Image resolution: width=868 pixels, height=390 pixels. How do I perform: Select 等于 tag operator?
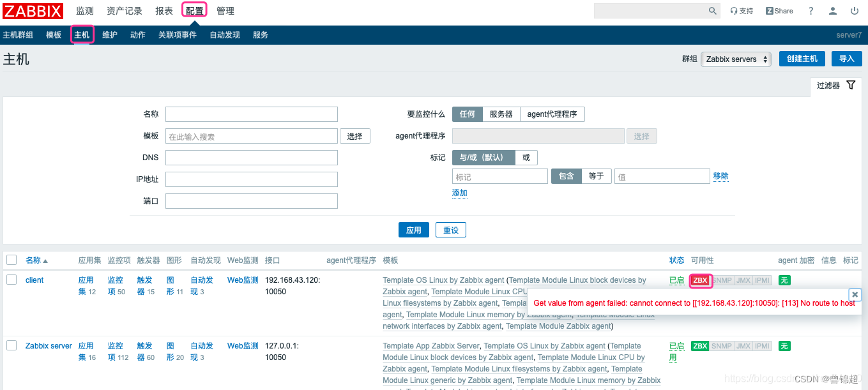click(x=597, y=176)
